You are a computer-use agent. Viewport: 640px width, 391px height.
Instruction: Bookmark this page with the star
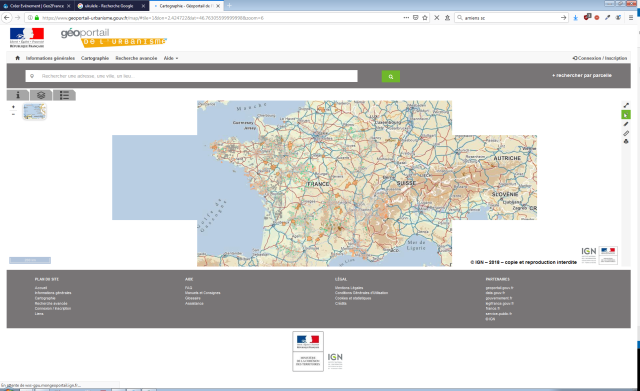point(425,18)
